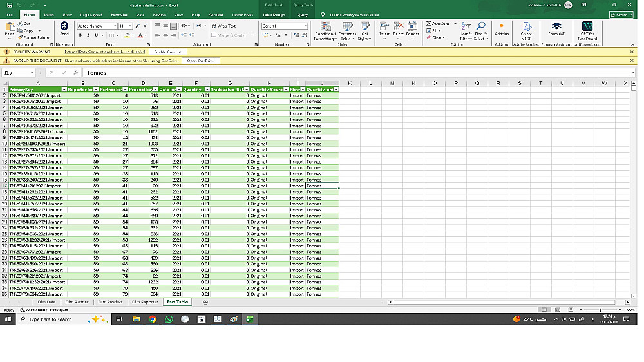Switch to the Dim Product sheet tab
Viewport: 644px width, 362px height.
[x=111, y=302]
